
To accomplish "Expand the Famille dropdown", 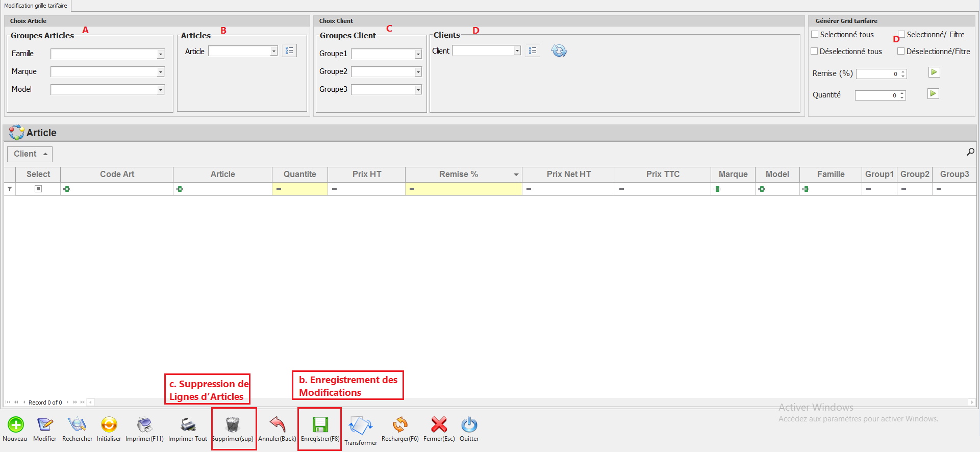I will [x=160, y=54].
